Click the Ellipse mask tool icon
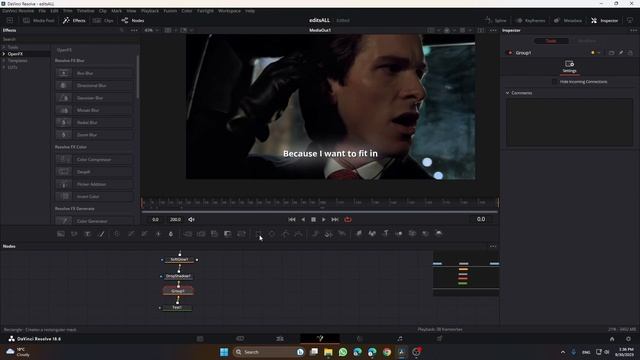Viewport: 640px width, 360px height. coord(272,234)
